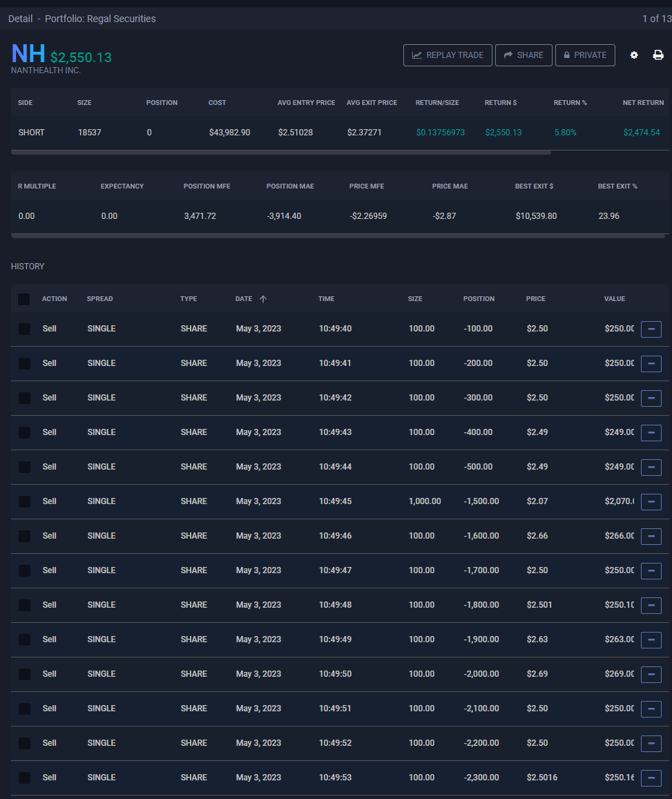This screenshot has width=672, height=799.
Task: Click minus button on 10:49:45 row
Action: coord(651,502)
